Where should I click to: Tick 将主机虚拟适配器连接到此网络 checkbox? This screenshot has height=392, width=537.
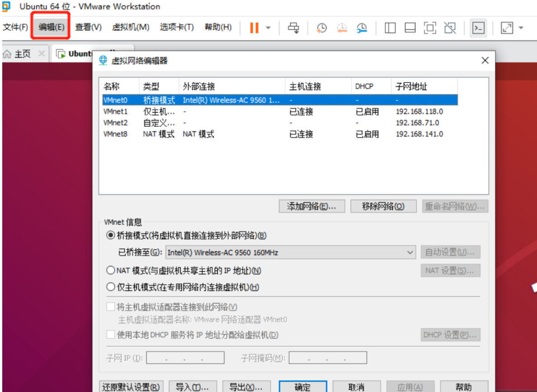tap(111, 306)
